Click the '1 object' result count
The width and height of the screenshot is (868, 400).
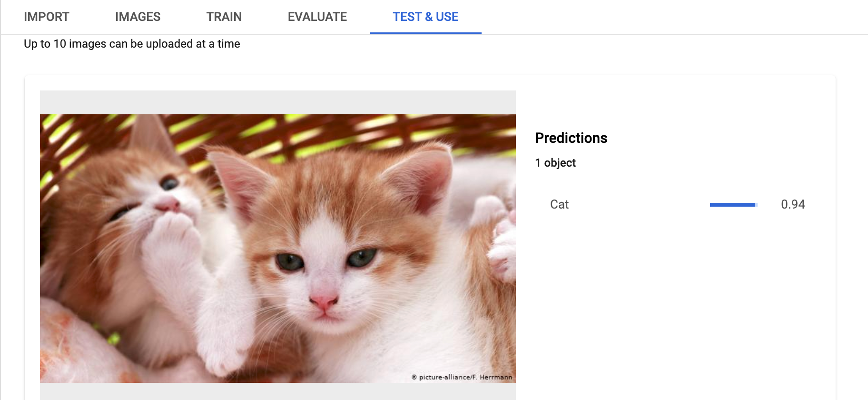555,162
